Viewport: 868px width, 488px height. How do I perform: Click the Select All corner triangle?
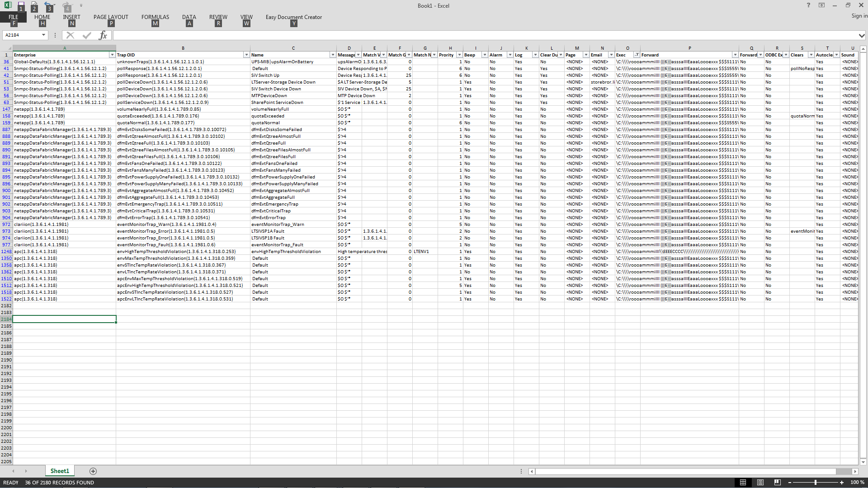(x=9, y=48)
